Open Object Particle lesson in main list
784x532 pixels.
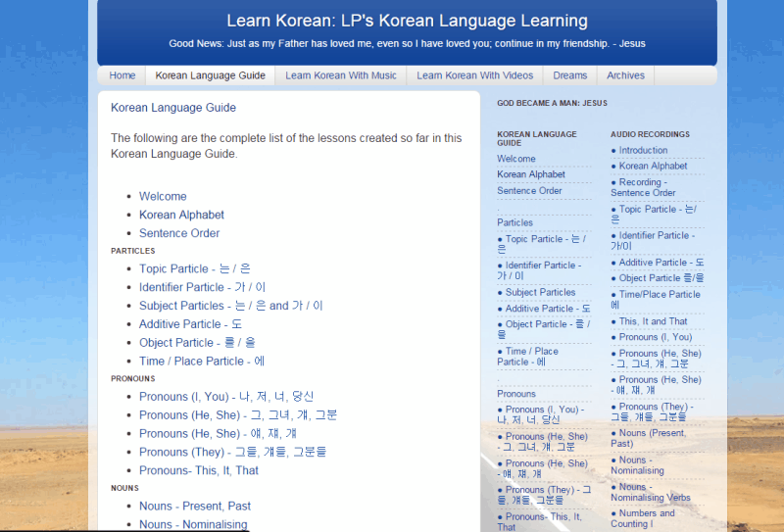click(197, 343)
